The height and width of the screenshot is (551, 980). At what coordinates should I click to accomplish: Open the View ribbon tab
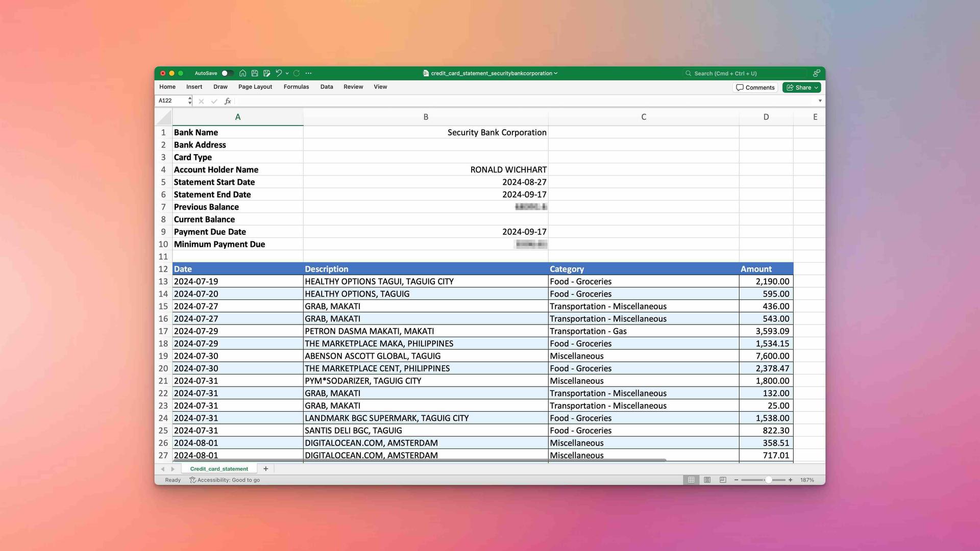380,87
